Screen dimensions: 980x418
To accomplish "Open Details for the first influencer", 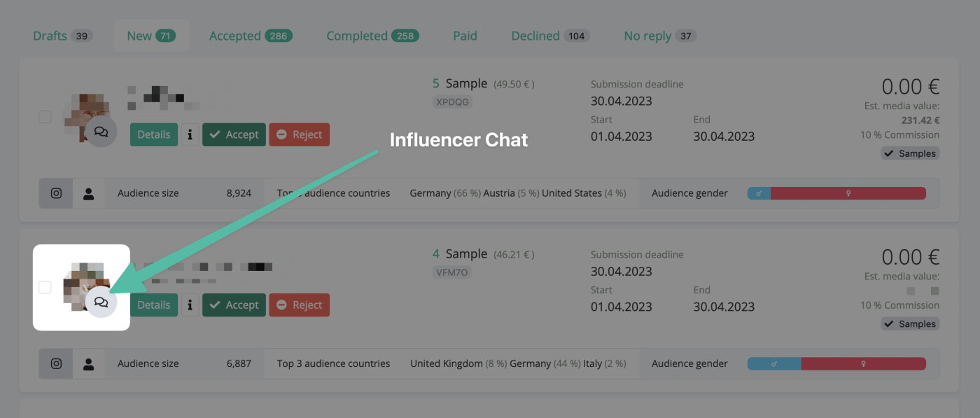I will tap(153, 134).
